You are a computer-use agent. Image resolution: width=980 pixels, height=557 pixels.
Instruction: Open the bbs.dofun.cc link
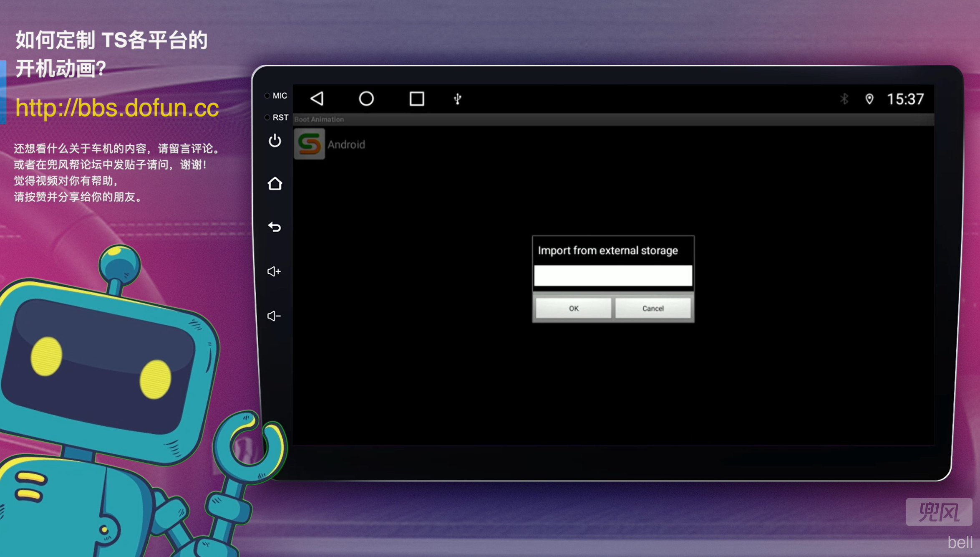[x=117, y=108]
